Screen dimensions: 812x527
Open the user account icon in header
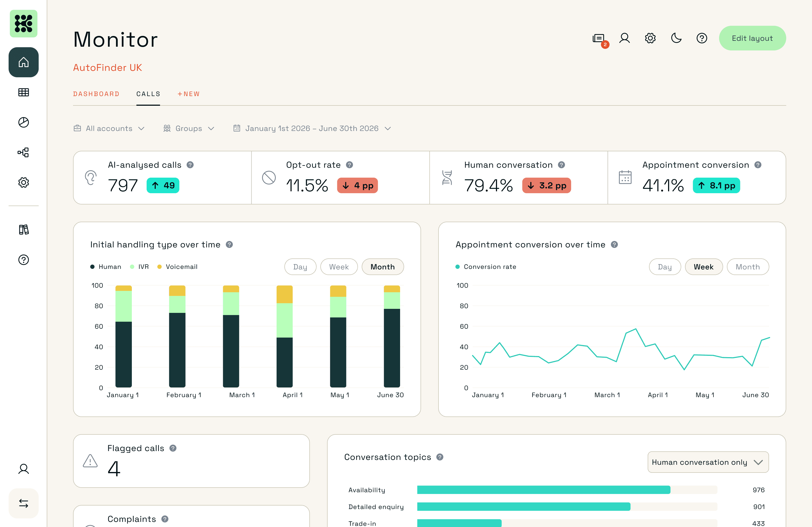tap(625, 38)
